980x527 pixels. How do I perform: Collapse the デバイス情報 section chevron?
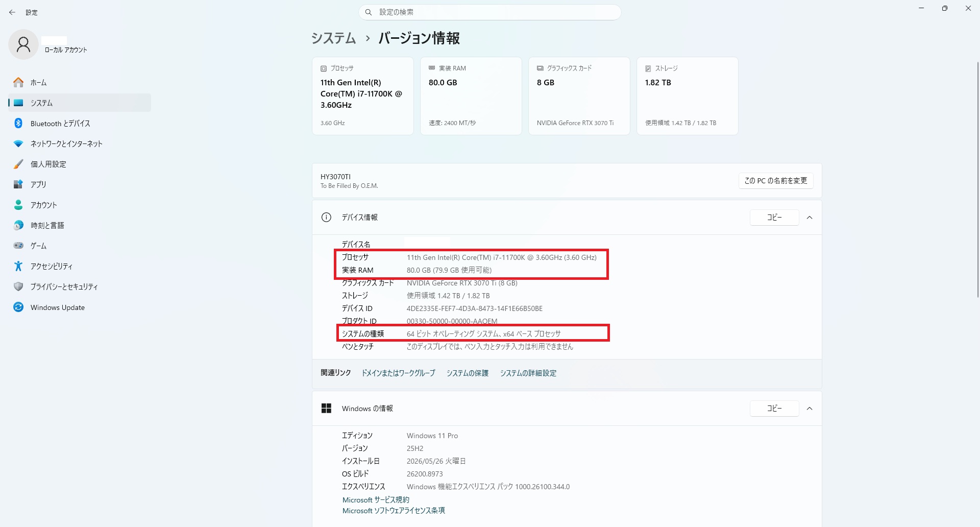pos(810,218)
